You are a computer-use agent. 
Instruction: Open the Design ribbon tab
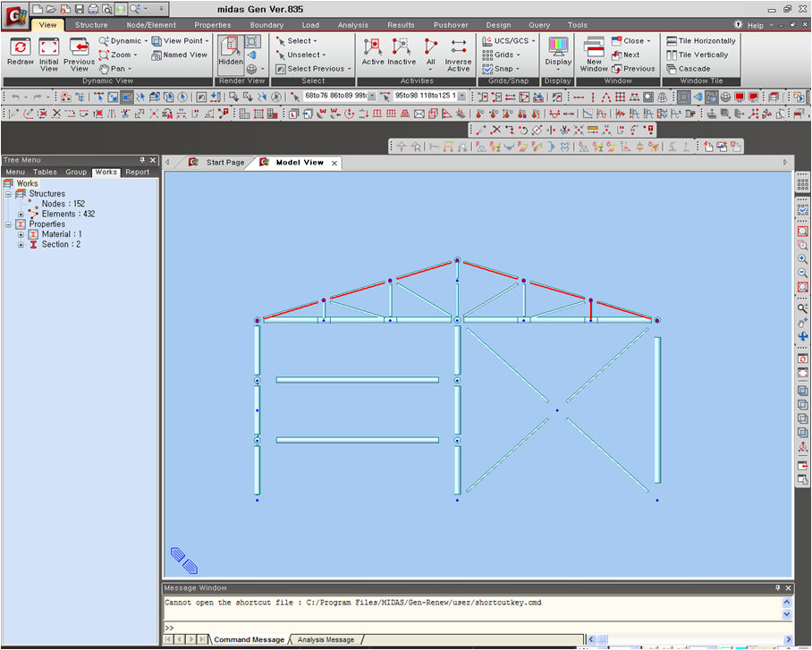click(x=499, y=25)
